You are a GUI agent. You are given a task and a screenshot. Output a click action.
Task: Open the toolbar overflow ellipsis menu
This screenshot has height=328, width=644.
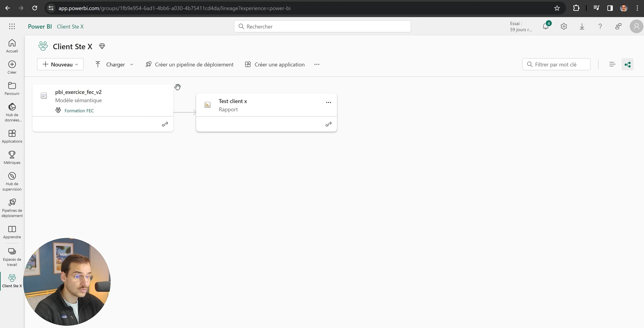[x=316, y=64]
